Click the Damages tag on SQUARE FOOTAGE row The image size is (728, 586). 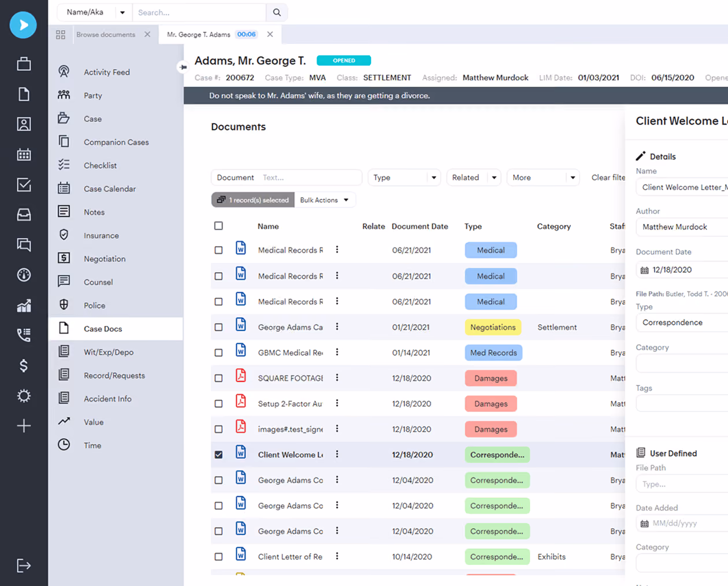coord(491,379)
